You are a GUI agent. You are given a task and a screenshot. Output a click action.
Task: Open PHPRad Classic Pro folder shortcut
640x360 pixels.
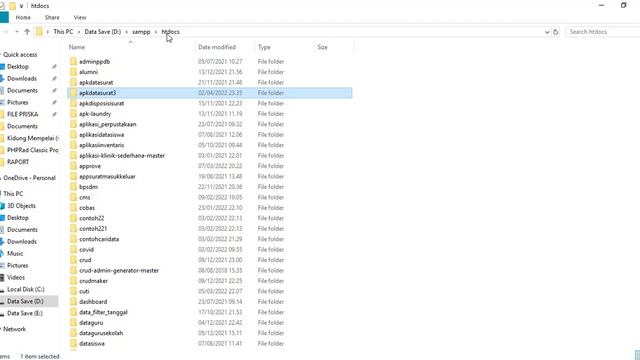coord(33,150)
